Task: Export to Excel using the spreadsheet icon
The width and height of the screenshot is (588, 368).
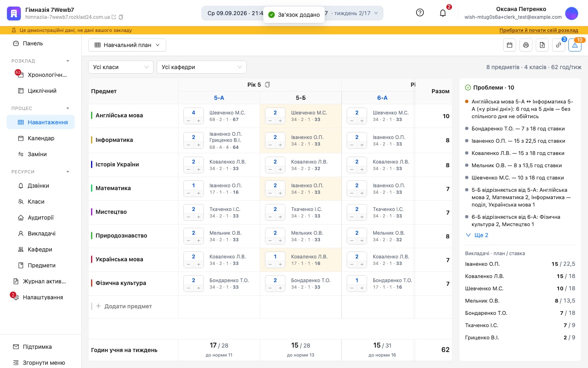Action: 542,45
